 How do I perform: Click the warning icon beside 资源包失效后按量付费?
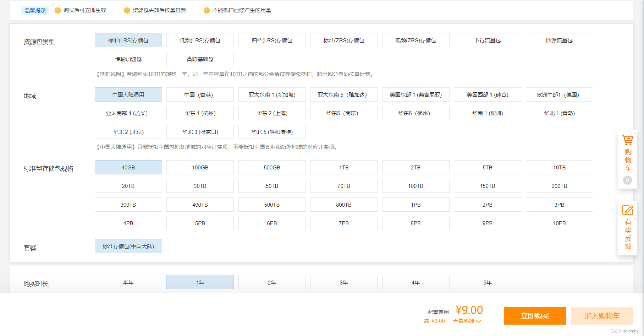[x=127, y=10]
